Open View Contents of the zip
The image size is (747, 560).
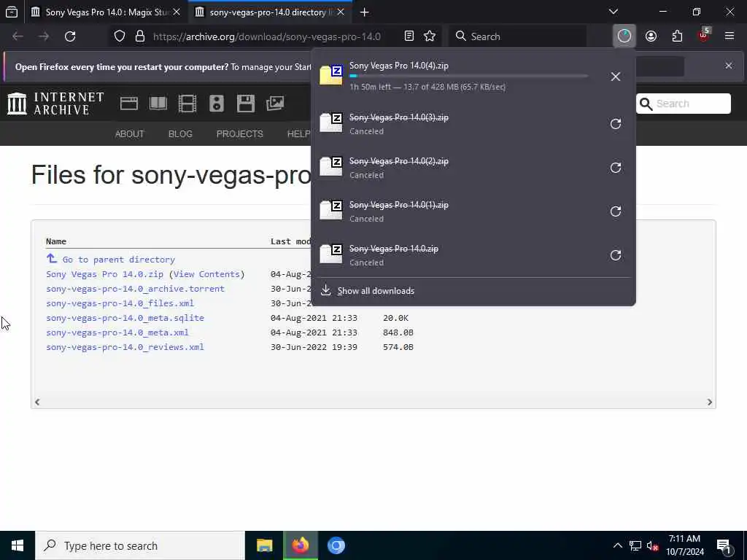point(206,274)
